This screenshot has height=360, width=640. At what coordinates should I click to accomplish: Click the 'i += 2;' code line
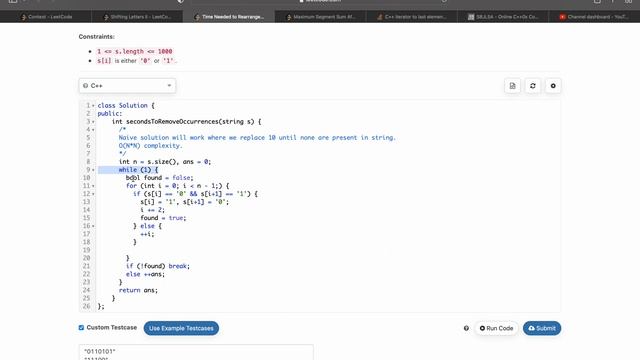(x=153, y=210)
